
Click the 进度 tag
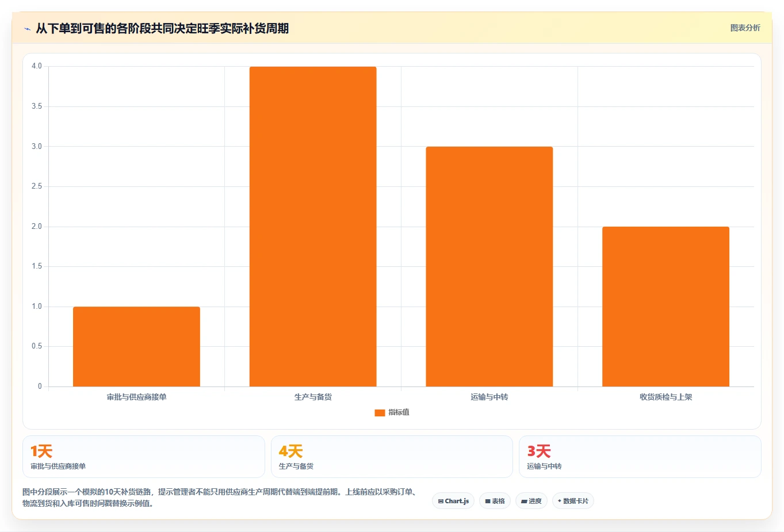531,501
